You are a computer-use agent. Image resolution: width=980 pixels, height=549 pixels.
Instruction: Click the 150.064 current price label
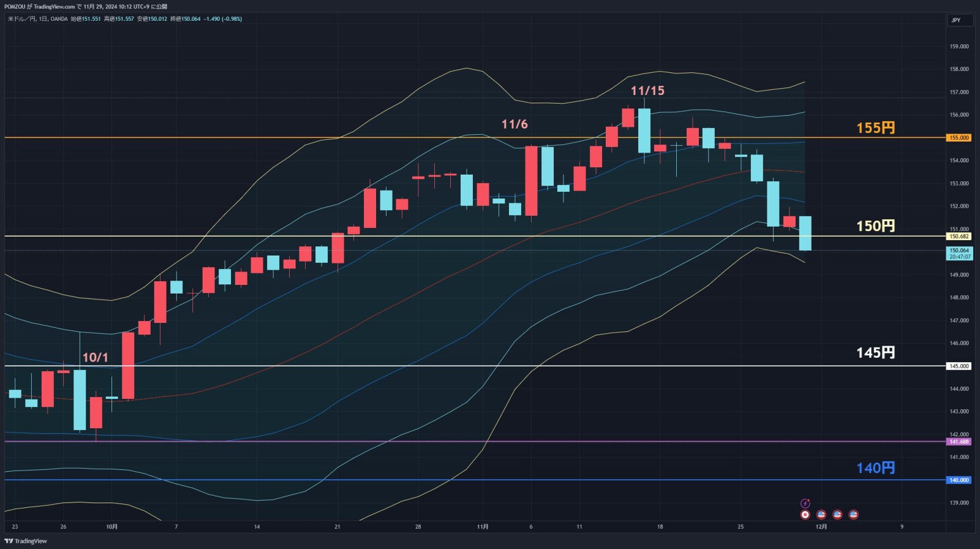pyautogui.click(x=959, y=251)
